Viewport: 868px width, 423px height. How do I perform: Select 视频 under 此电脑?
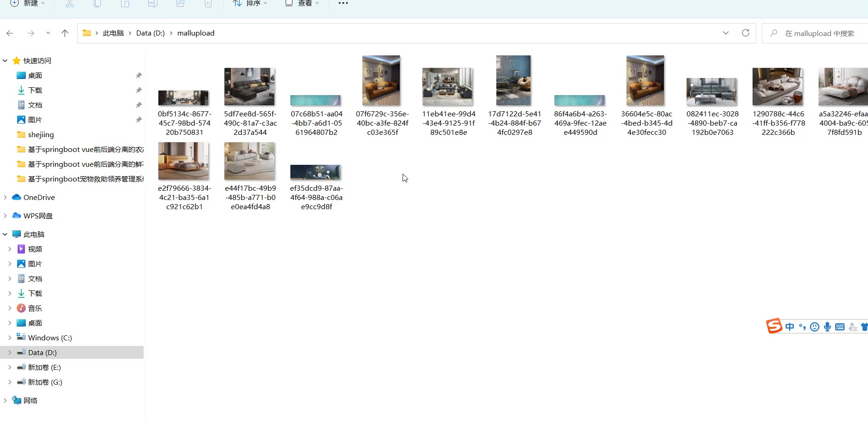click(x=35, y=249)
